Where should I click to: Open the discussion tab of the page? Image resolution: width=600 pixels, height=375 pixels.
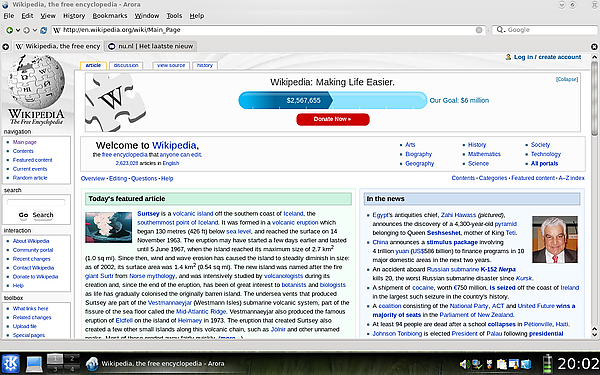coord(126,65)
